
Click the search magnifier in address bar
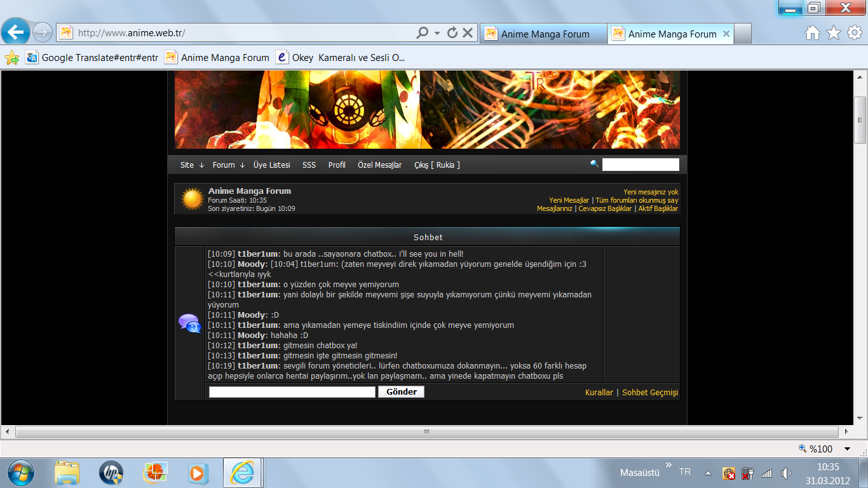click(x=422, y=32)
